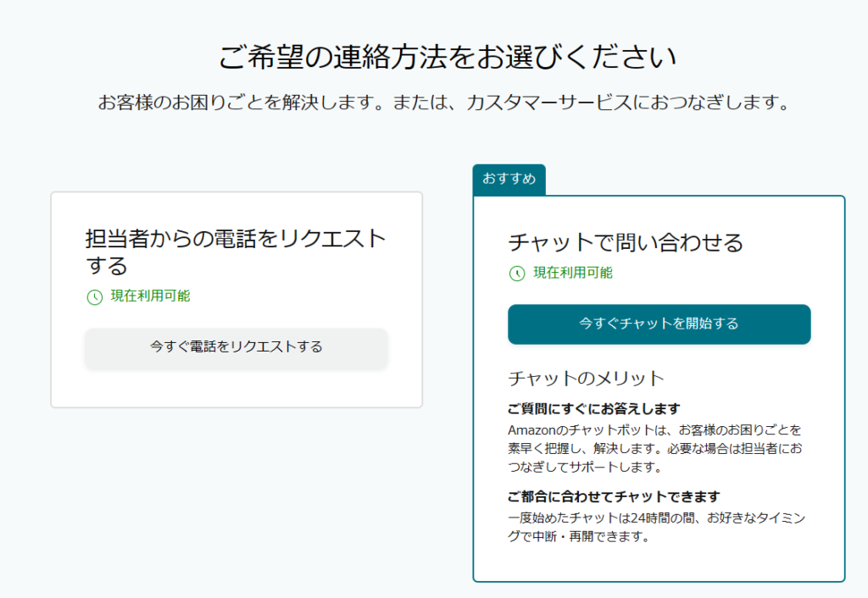868x598 pixels.
Task: Start a chat with 今すぐチャットを開始する
Action: [659, 324]
